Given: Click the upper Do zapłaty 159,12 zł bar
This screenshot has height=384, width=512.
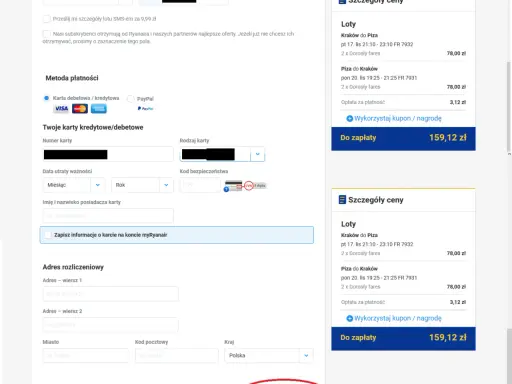Looking at the screenshot, I should (x=403, y=138).
